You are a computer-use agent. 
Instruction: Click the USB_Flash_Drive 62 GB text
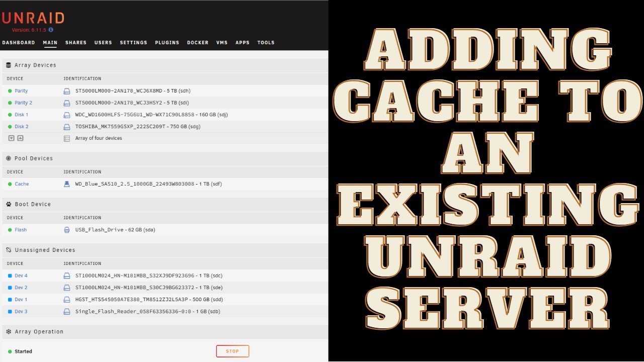115,230
